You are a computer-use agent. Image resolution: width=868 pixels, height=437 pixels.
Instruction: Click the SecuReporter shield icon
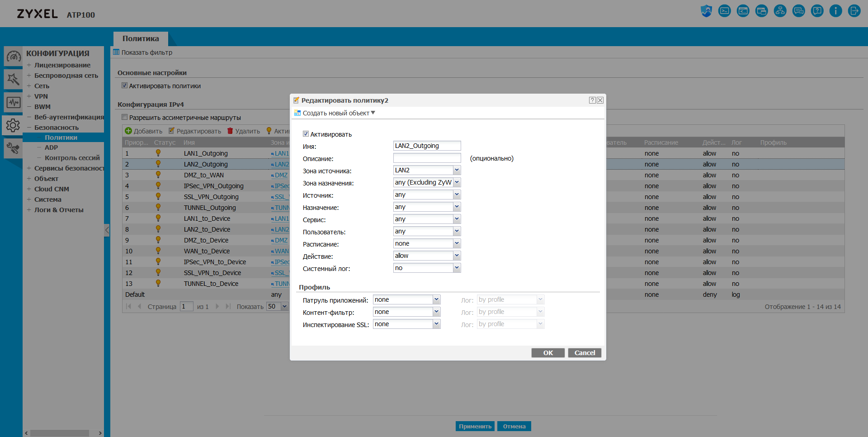[706, 11]
